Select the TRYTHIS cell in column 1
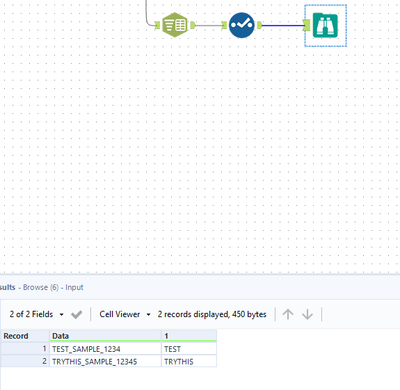This screenshot has width=400, height=390. 189,361
